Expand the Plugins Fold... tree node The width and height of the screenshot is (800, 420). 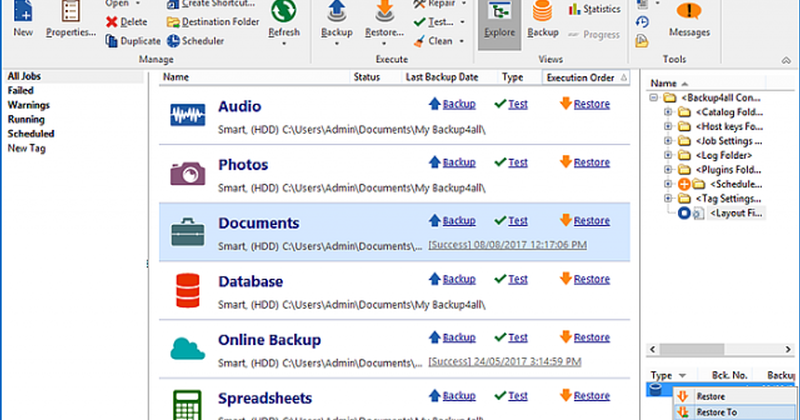(668, 169)
